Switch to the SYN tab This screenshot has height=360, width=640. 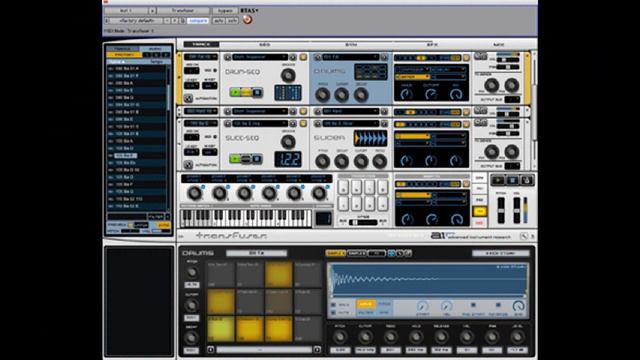[351, 44]
